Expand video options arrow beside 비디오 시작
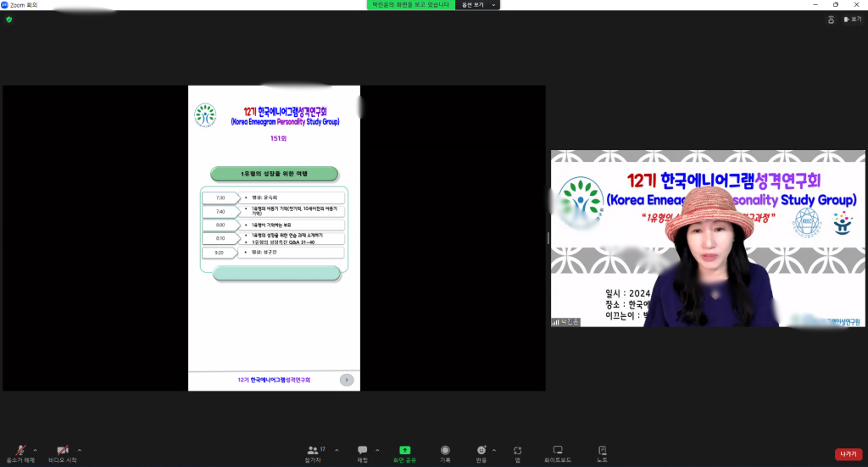This screenshot has height=467, width=868. (x=80, y=450)
